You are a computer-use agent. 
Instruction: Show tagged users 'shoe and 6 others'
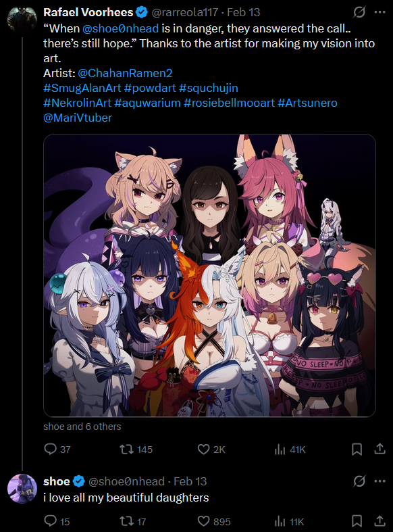coord(82,427)
